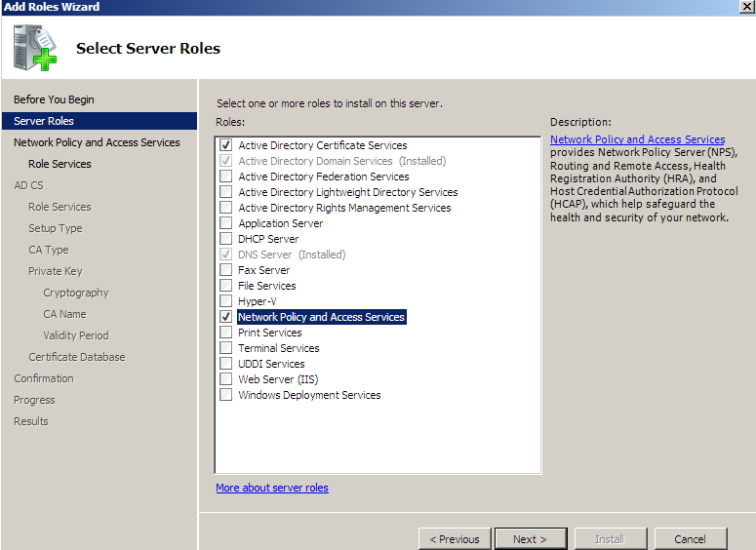Viewport: 756px width, 550px height.
Task: Open Role Services under Network Policy step
Action: click(60, 164)
